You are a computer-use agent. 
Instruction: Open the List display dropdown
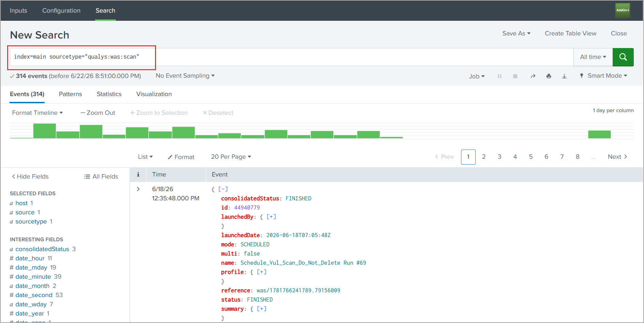(145, 157)
